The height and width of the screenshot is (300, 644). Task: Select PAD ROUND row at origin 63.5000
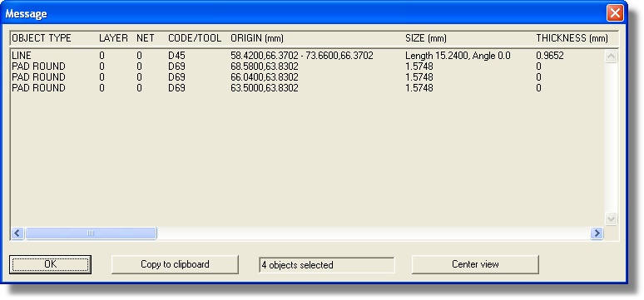coord(307,88)
